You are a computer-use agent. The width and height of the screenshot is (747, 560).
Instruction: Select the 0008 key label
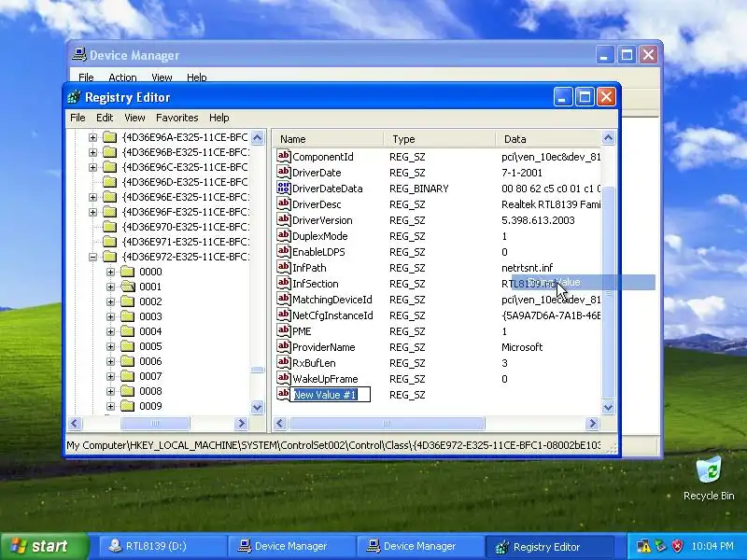(150, 391)
